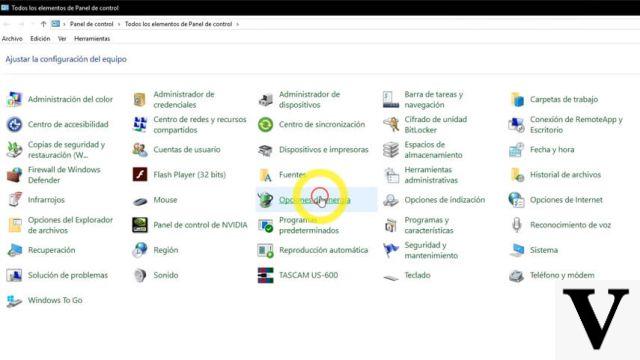Expand the chevron after Panel de control breadcrumb
The image size is (640, 360).
coord(119,24)
